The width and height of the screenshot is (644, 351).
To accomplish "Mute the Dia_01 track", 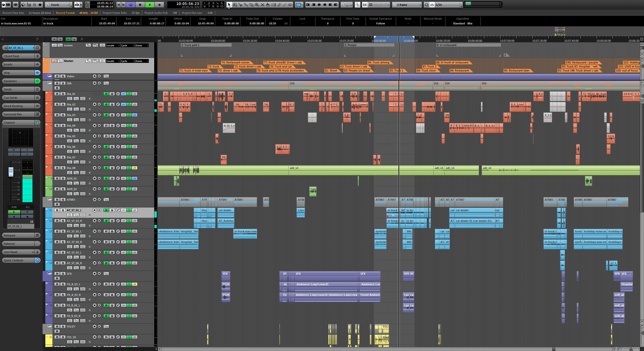I will point(57,94).
